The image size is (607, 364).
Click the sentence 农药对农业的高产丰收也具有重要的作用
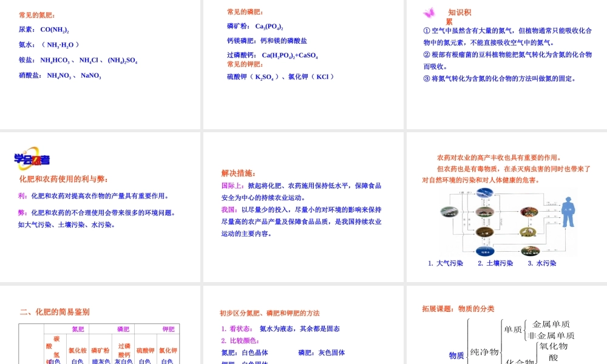click(500, 158)
